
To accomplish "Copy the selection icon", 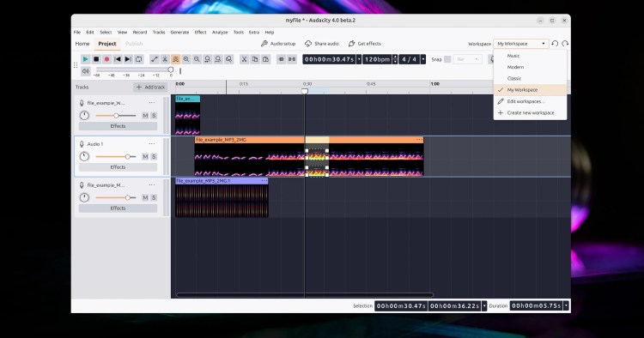I will pyautogui.click(x=255, y=59).
